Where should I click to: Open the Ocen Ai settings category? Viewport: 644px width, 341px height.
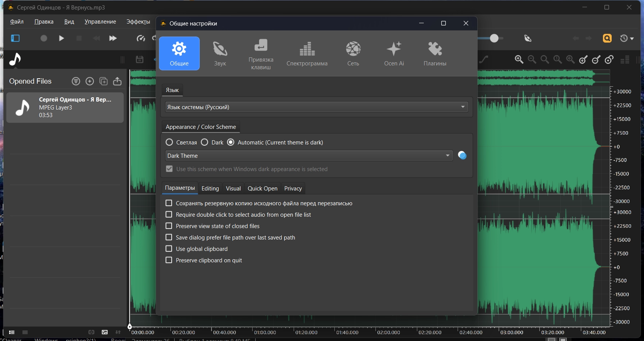pos(394,54)
